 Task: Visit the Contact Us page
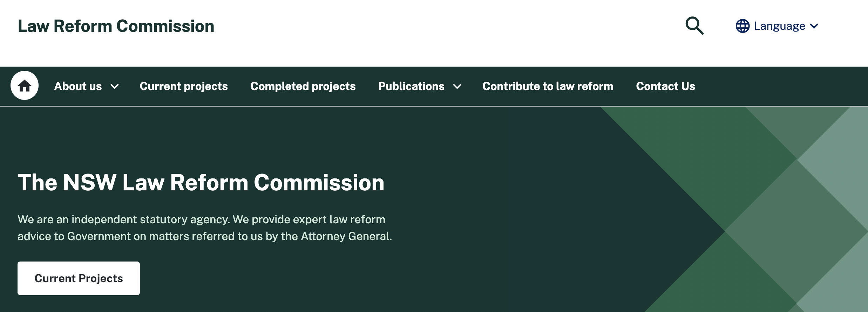665,86
